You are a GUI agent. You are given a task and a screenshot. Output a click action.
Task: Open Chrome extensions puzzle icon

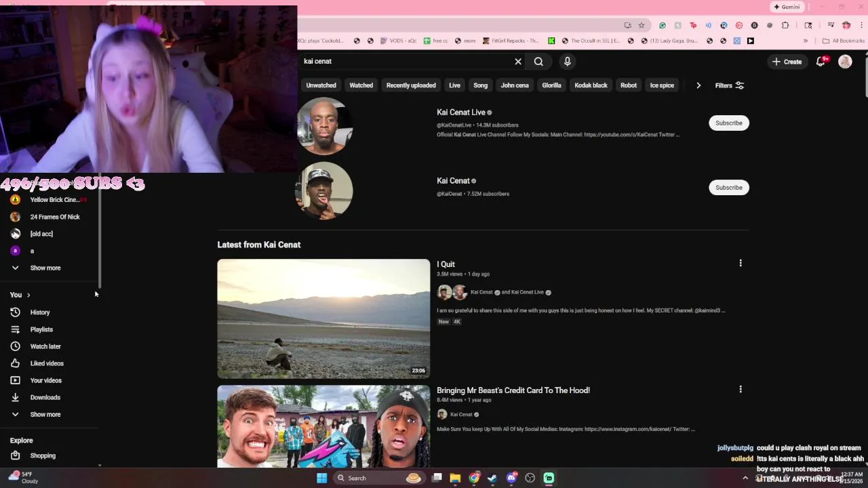785,25
